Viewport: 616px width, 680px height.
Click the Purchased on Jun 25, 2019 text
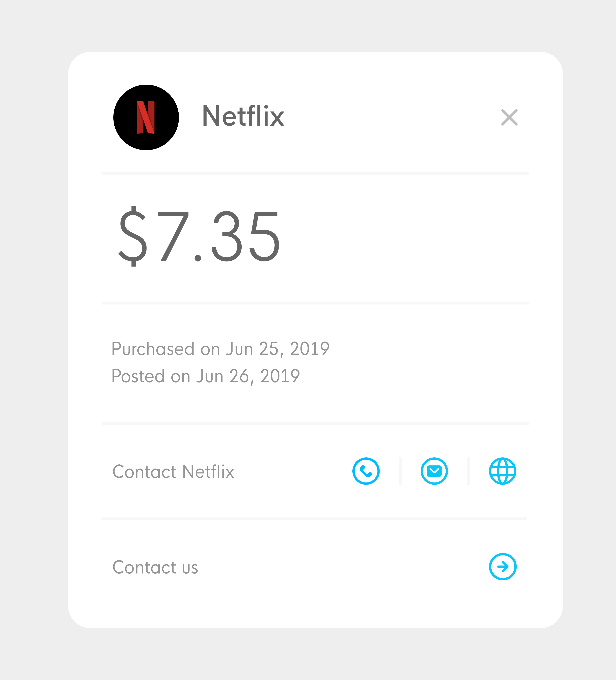coord(220,349)
